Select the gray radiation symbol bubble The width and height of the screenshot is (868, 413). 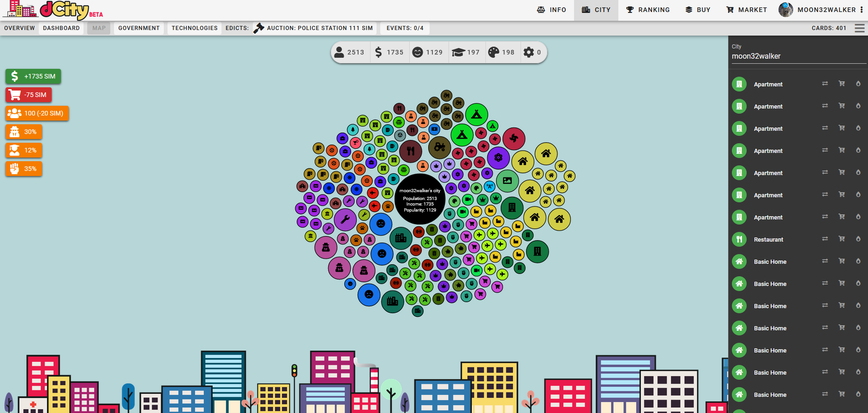click(400, 135)
